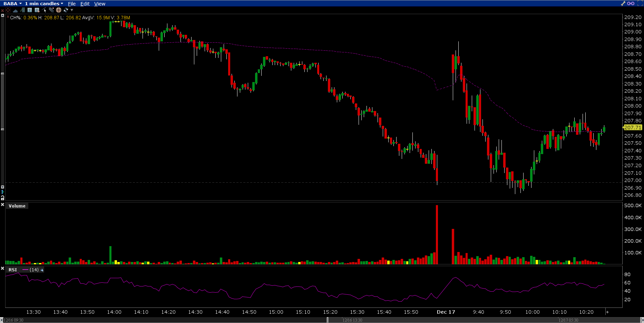Close the Volume panel
This screenshot has width=644, height=323.
click(2, 205)
